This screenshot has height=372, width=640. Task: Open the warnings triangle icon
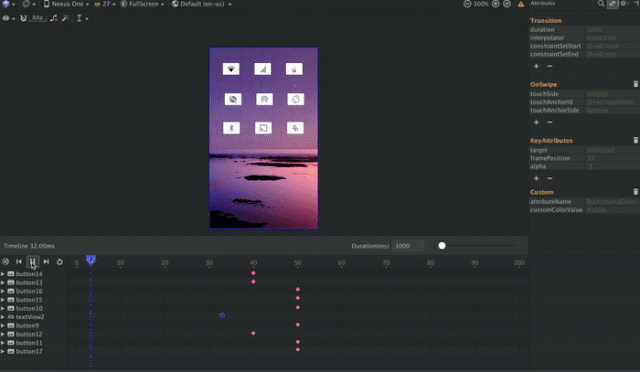521,4
